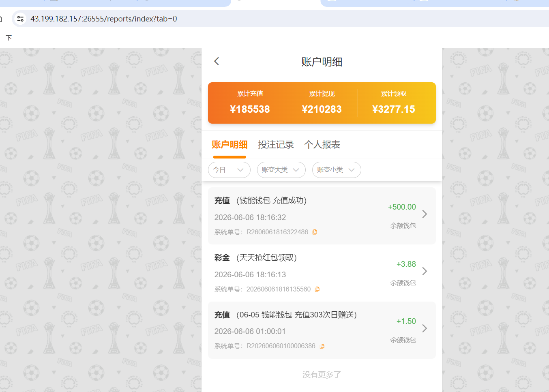Expand the 今日 date filter dropdown
The height and width of the screenshot is (392, 549).
click(229, 170)
